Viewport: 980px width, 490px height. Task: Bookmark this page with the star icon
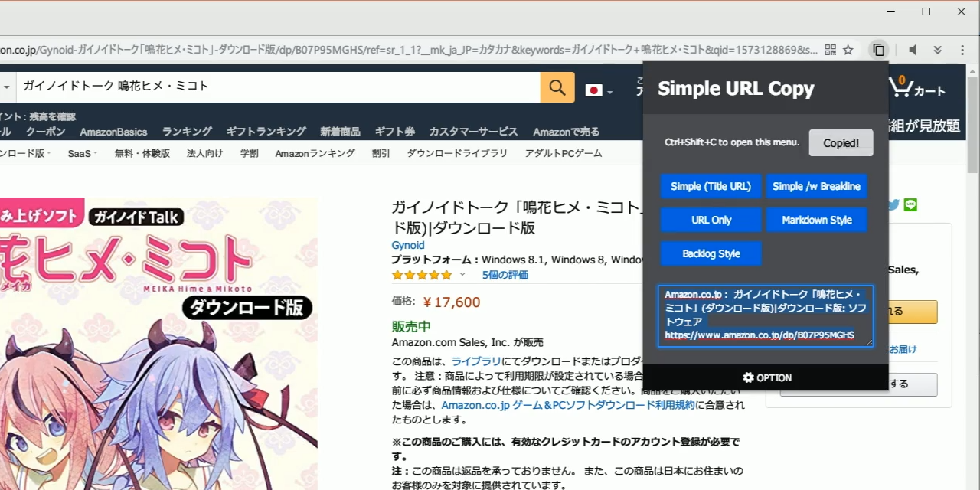click(848, 50)
